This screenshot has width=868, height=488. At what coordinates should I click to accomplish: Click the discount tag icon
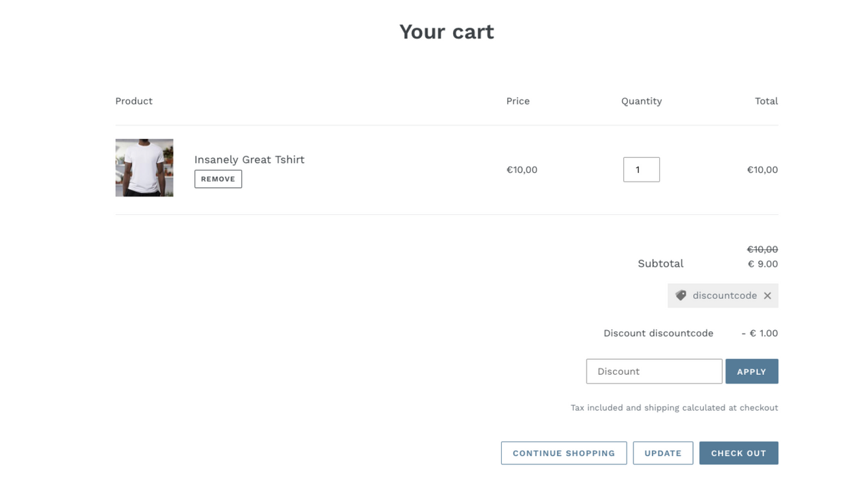point(681,296)
